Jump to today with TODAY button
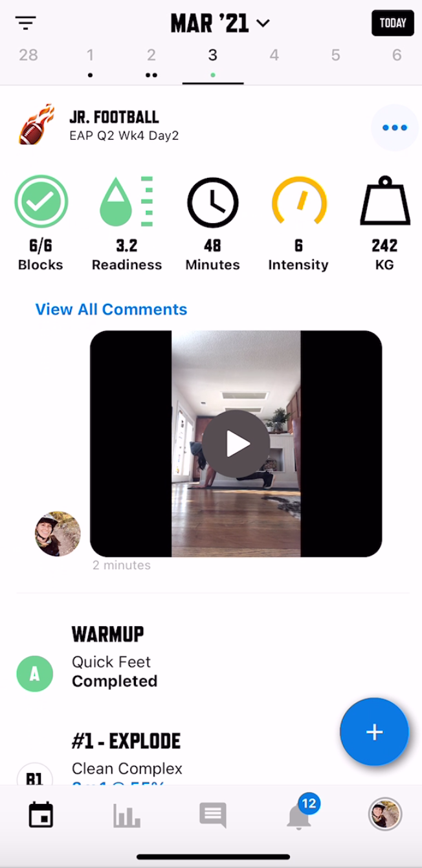 tap(393, 23)
